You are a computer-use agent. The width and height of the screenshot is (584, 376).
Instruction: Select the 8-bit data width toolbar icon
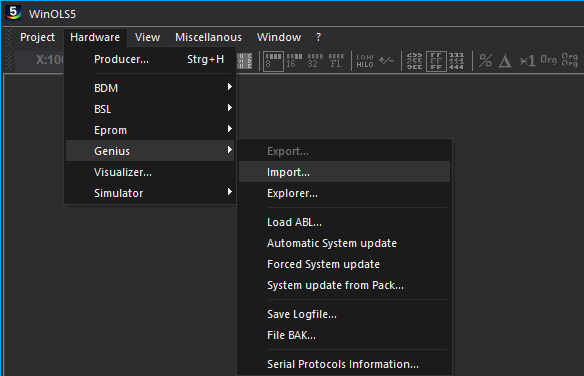point(273,61)
